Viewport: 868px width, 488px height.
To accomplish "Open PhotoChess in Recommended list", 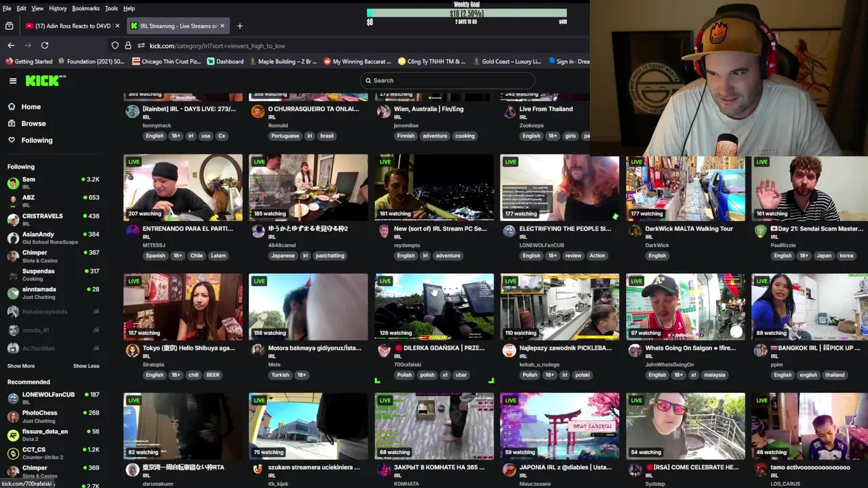I will pyautogui.click(x=53, y=416).
